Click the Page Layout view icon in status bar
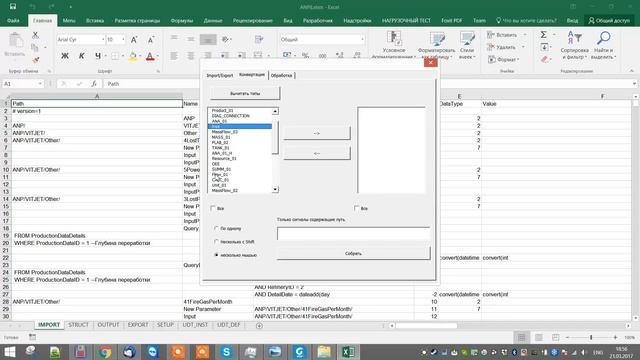This screenshot has height=360, width=640. (539, 337)
